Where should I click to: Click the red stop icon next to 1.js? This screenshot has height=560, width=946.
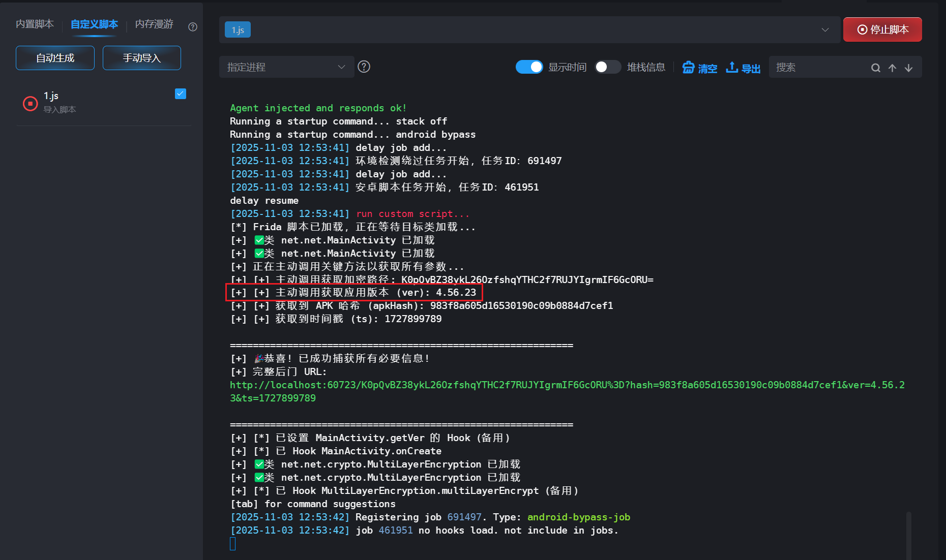coord(31,103)
